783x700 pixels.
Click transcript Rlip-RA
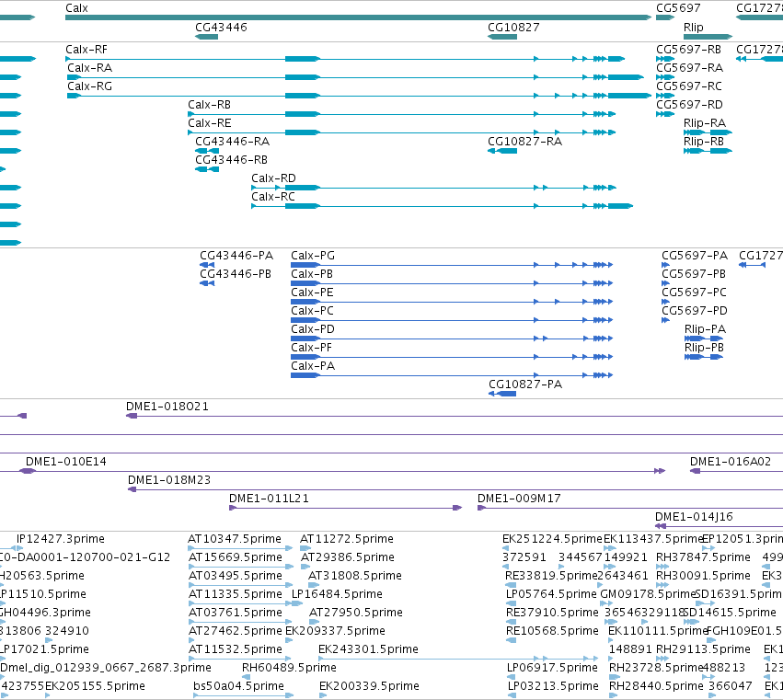click(x=705, y=123)
